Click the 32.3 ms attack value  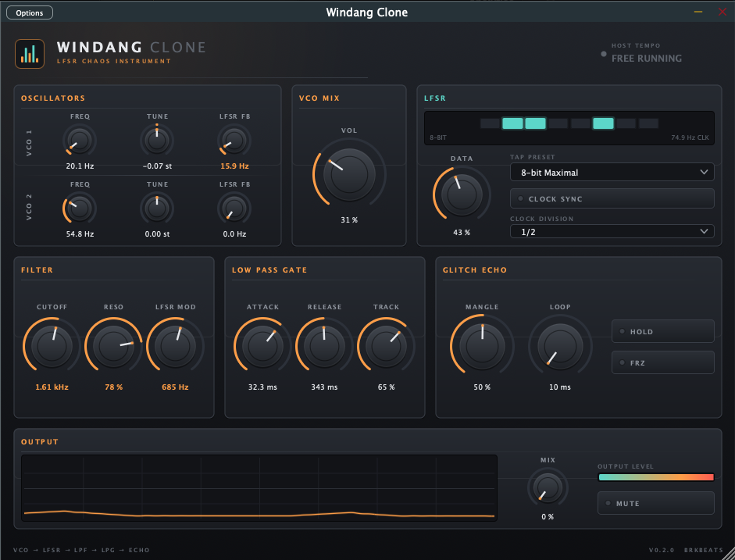[262, 387]
